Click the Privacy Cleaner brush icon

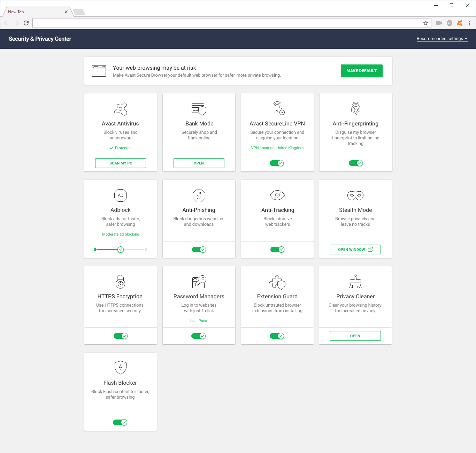[x=355, y=282]
